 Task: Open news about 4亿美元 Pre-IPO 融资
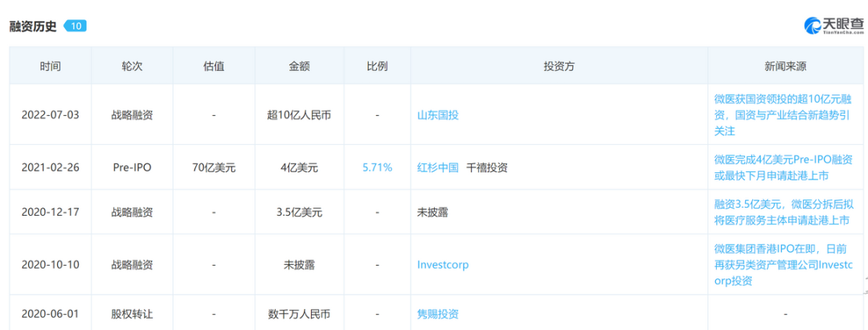pos(780,167)
